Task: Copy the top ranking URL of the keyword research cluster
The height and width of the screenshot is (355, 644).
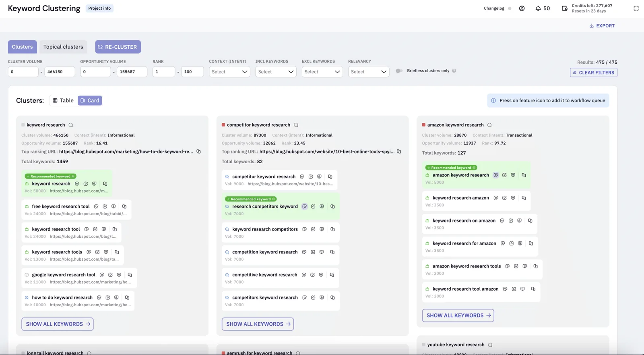Action: point(198,152)
